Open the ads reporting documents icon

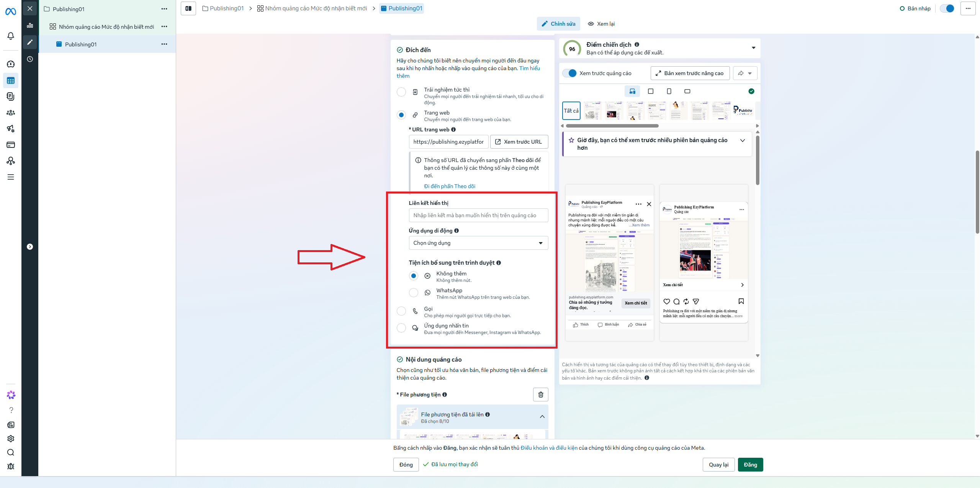point(11,97)
